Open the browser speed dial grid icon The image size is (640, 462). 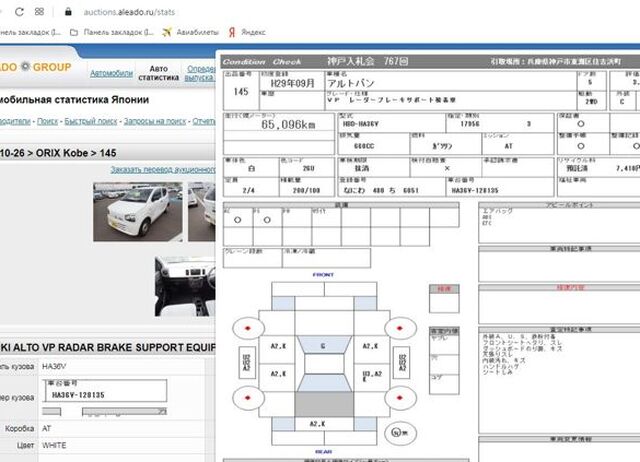tap(39, 12)
